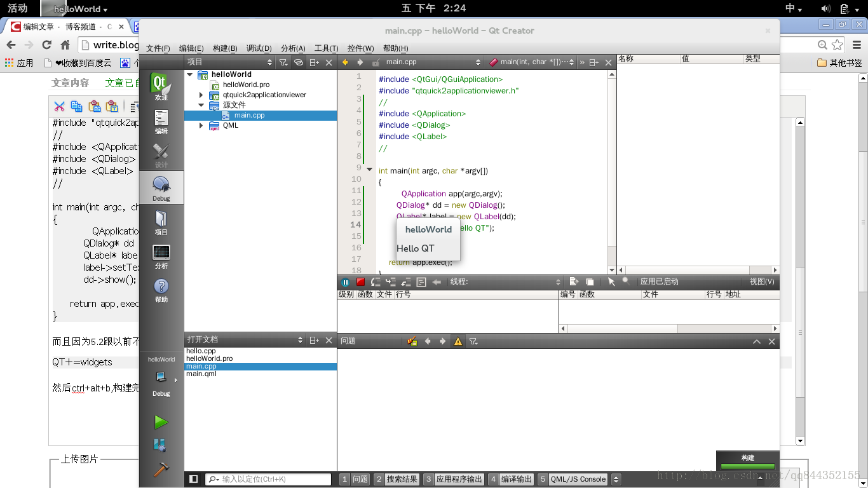Open the Projects (项目) mode in sidebar

pyautogui.click(x=161, y=222)
